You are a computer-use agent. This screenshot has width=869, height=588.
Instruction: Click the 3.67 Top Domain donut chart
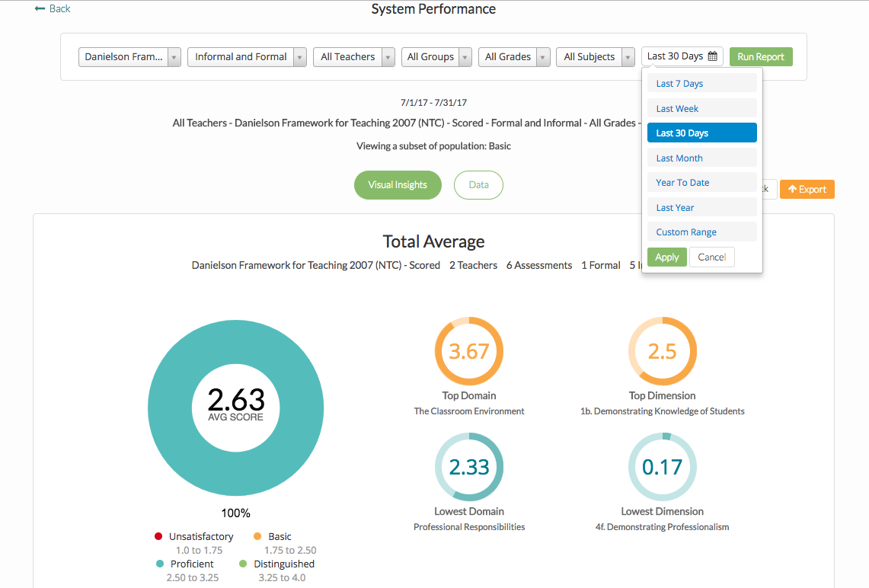click(469, 351)
